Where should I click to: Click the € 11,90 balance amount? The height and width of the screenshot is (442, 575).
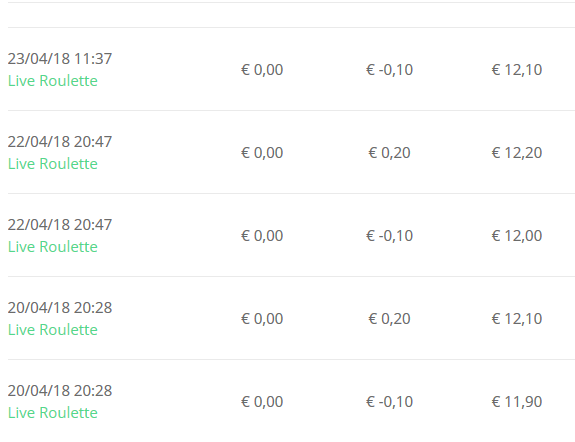point(517,402)
